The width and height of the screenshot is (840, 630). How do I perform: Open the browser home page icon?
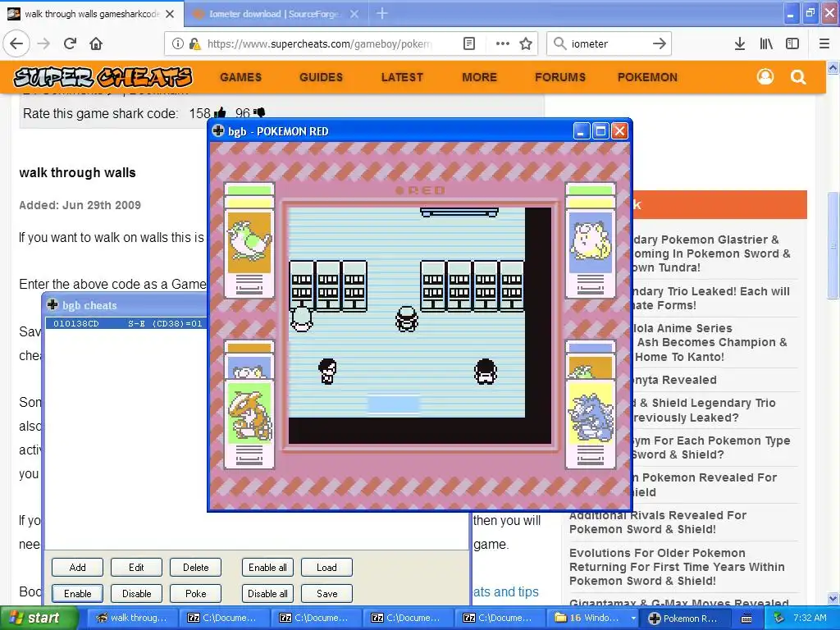(96, 43)
